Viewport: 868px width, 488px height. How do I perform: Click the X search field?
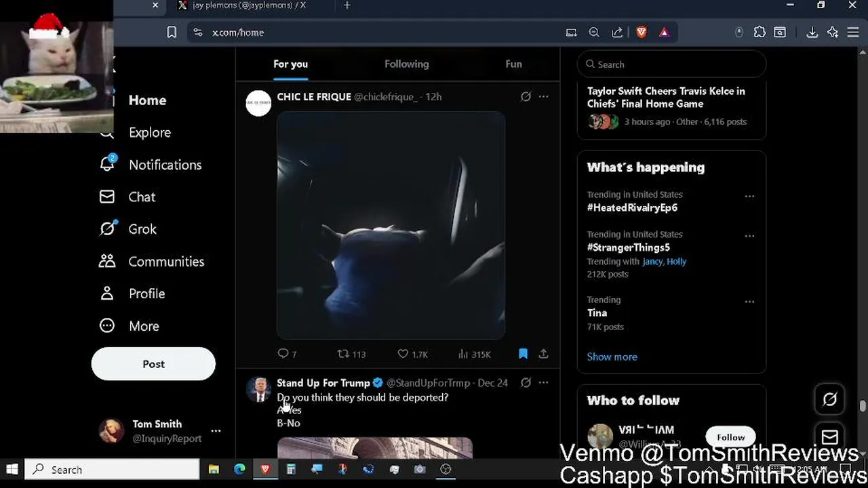tap(671, 64)
